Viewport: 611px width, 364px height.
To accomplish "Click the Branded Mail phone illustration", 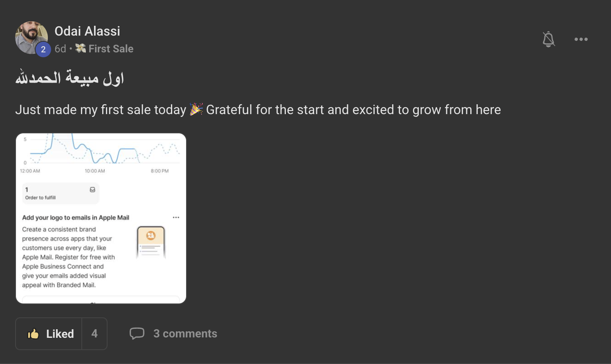I will point(151,242).
